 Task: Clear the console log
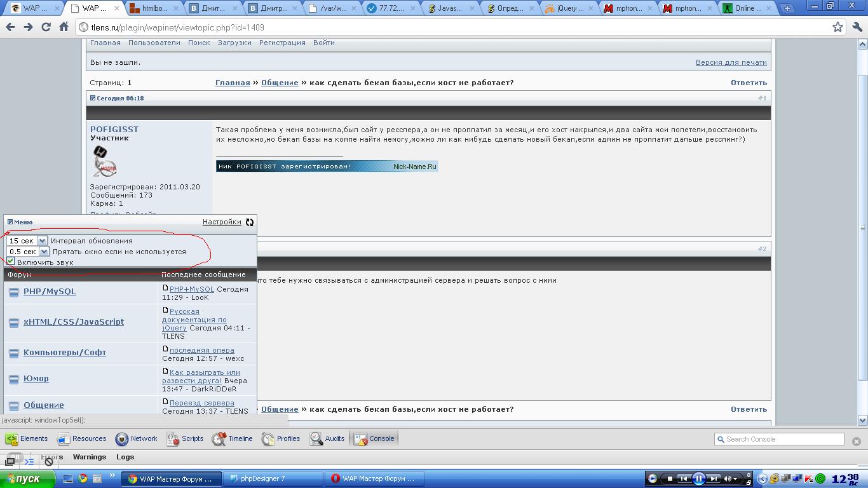click(x=49, y=461)
